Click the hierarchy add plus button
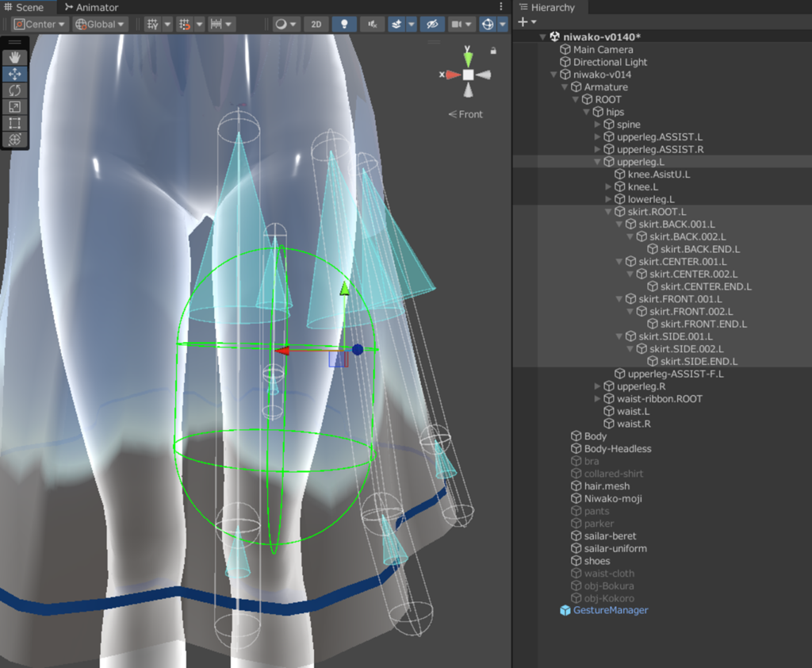Viewport: 812px width, 668px height. tap(523, 22)
